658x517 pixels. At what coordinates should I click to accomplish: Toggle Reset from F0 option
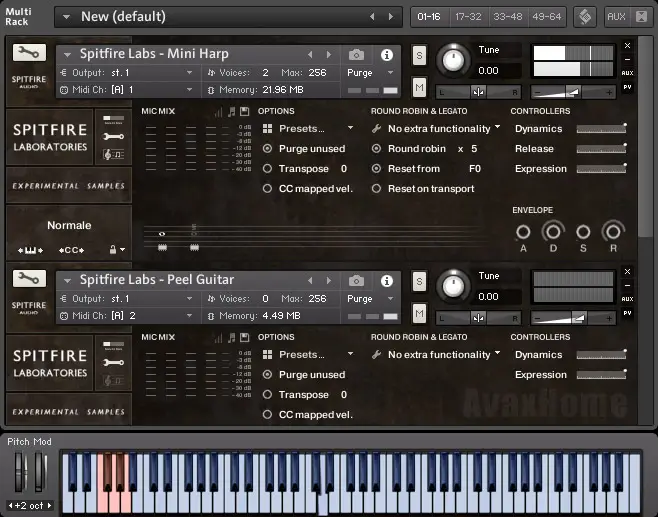[x=376, y=169]
